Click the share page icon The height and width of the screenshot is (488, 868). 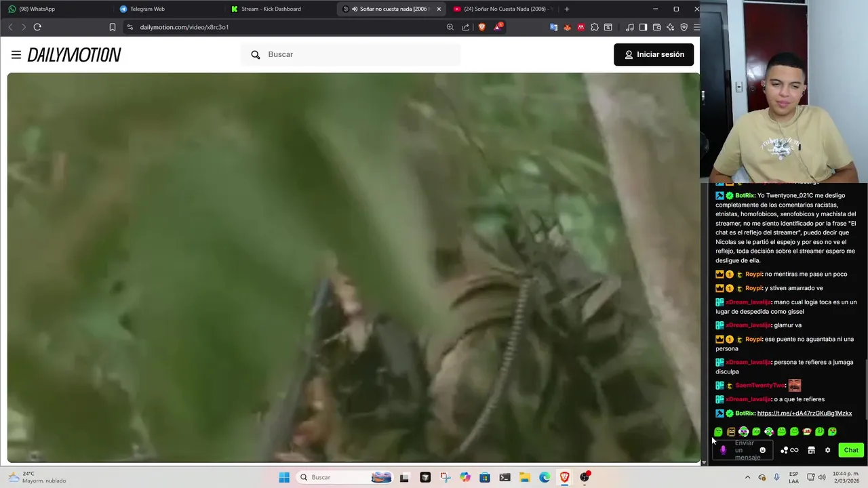click(x=466, y=27)
